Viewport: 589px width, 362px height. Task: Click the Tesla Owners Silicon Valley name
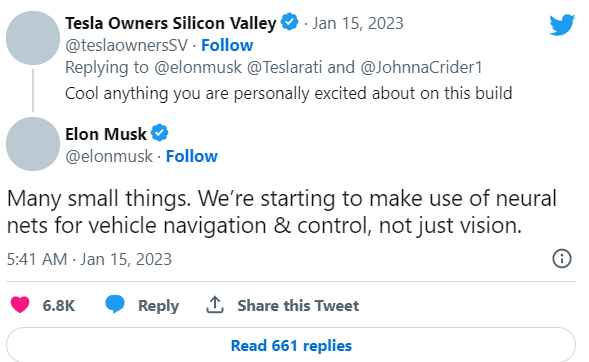pos(171,23)
